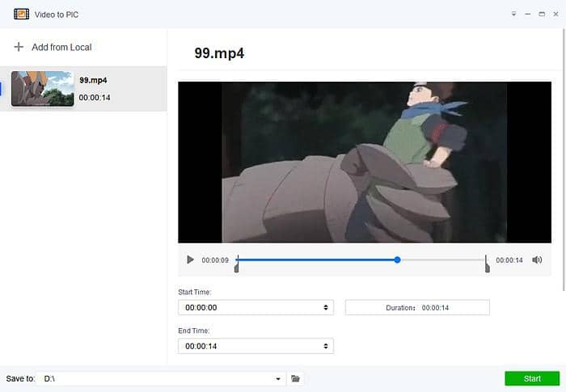The image size is (566, 392).
Task: Click the video preview frame
Action: click(x=365, y=162)
